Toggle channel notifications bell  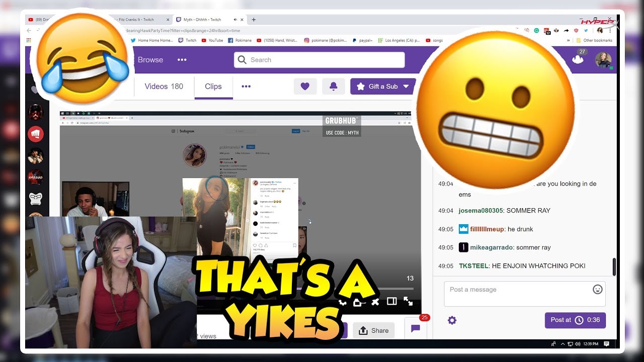[333, 86]
